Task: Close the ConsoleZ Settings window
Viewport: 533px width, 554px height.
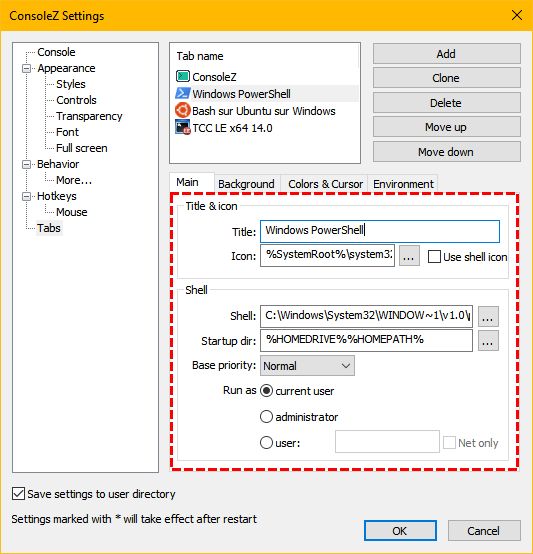Action: tap(517, 15)
